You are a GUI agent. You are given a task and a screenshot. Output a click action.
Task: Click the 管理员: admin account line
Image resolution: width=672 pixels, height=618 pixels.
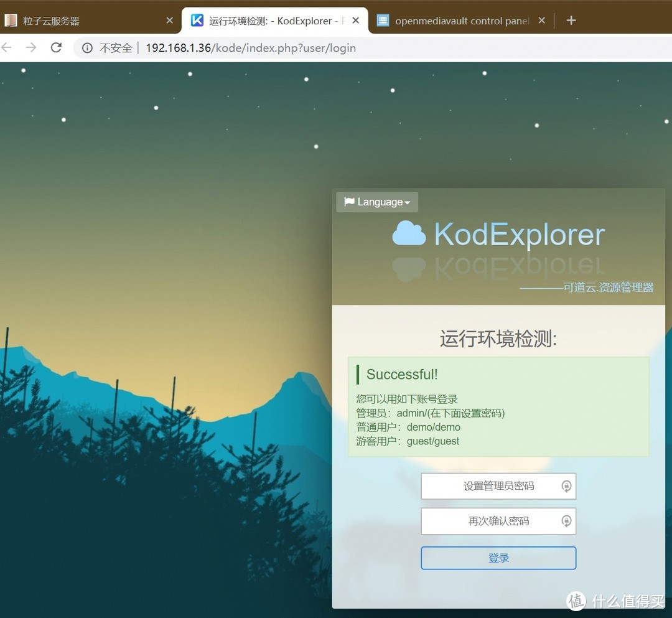[431, 413]
